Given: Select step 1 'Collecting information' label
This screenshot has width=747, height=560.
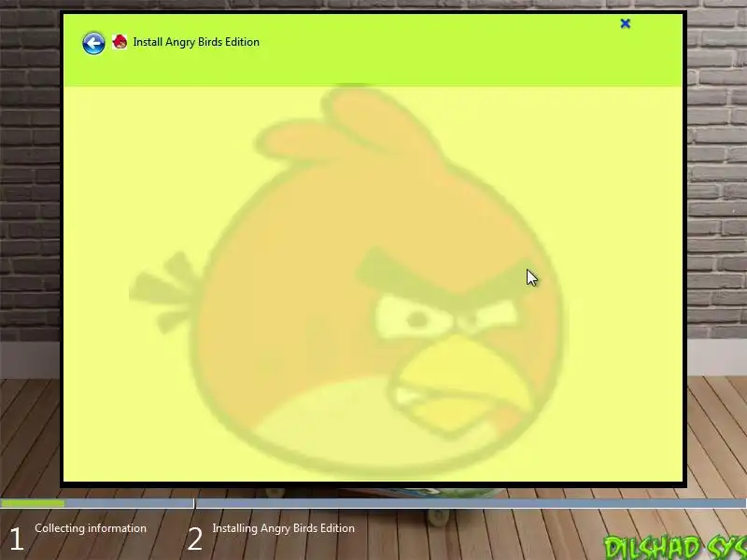Looking at the screenshot, I should point(91,528).
